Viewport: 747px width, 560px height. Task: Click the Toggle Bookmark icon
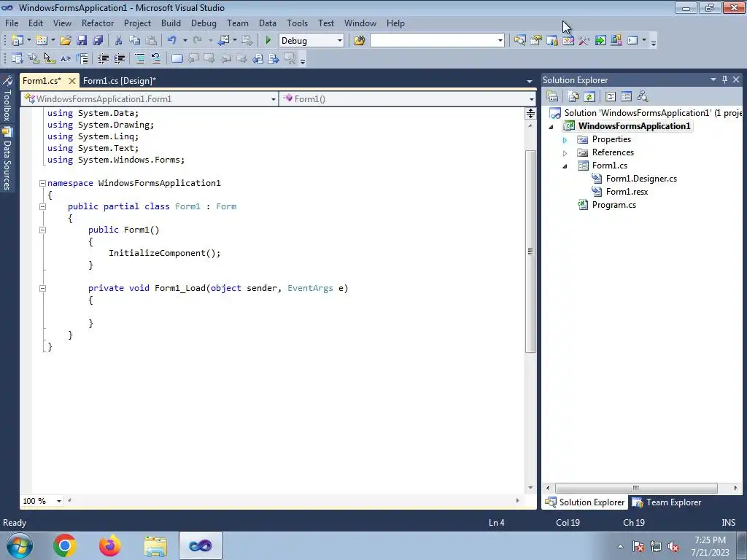pos(177,58)
